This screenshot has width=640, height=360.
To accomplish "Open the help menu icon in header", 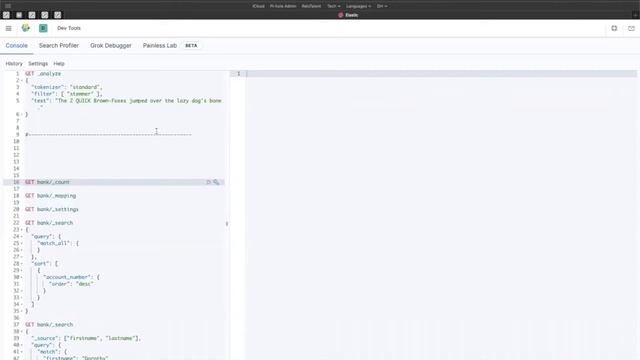I will tap(614, 28).
